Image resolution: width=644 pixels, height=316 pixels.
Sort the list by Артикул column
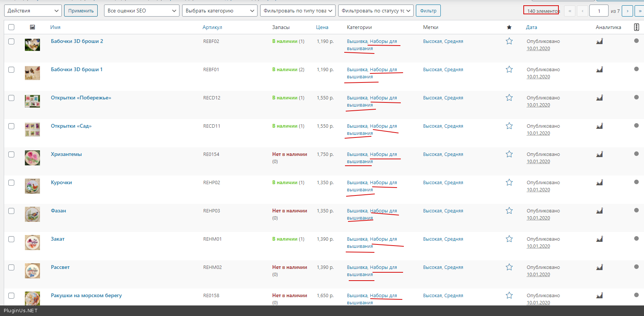point(212,27)
